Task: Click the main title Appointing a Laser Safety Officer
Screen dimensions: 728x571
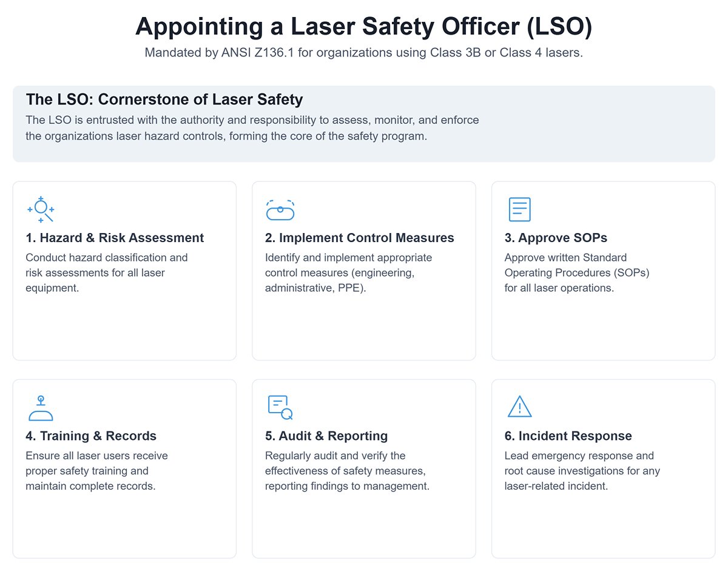Action: [x=364, y=27]
